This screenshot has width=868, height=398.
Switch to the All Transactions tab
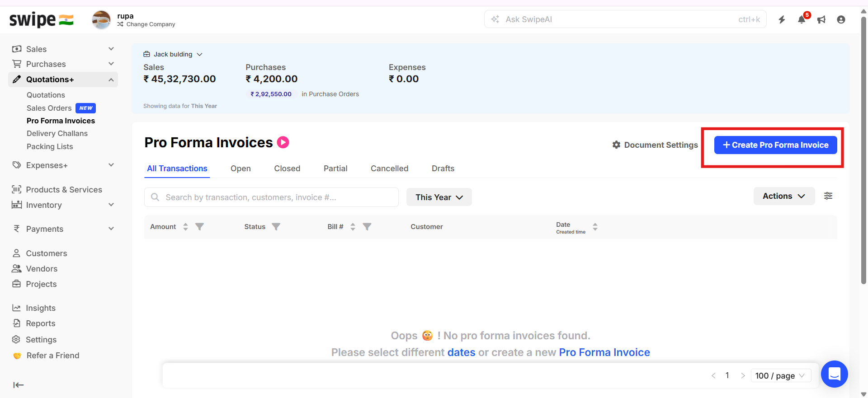[177, 169]
